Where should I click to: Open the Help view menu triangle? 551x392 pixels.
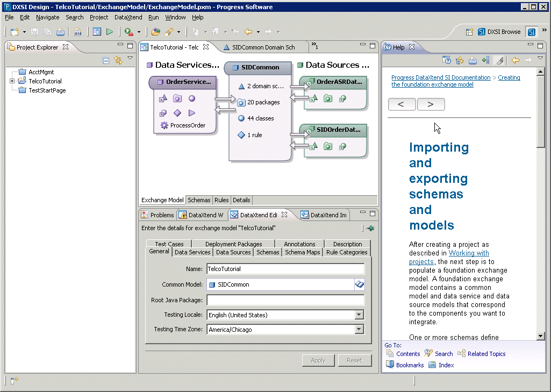click(x=540, y=58)
